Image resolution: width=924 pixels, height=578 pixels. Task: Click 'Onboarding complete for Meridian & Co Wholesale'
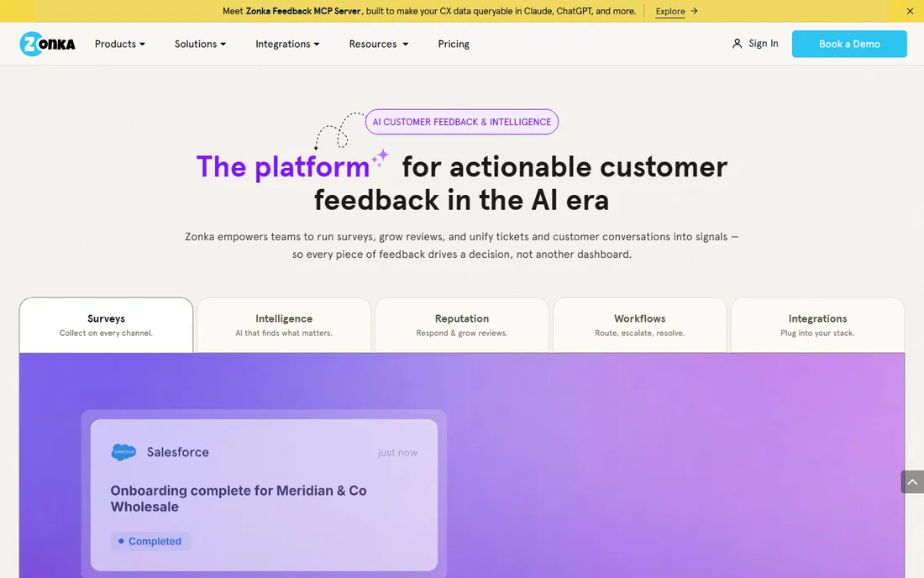[238, 498]
